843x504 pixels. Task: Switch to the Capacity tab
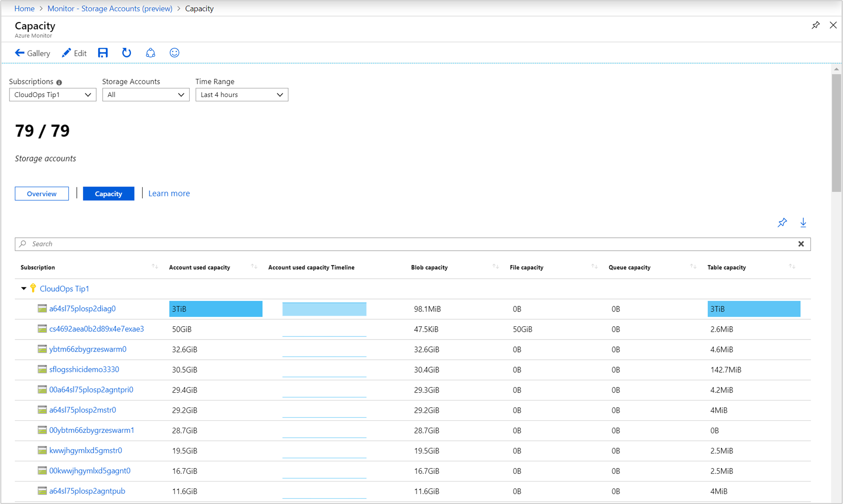point(108,193)
